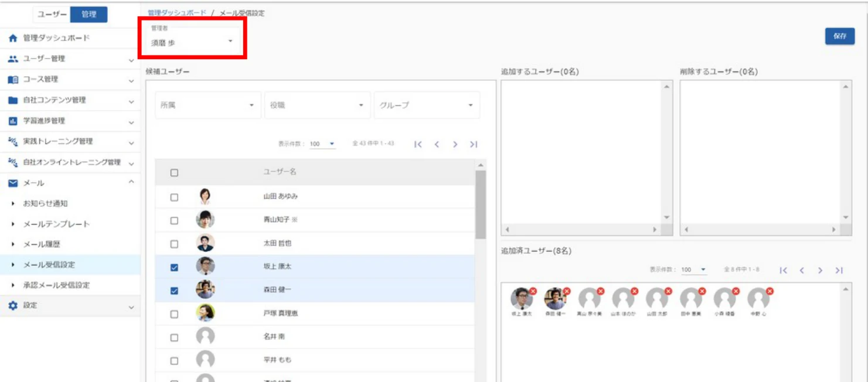Click avatar photo of 山田 あゆみ
The width and height of the screenshot is (868, 382).
(205, 197)
